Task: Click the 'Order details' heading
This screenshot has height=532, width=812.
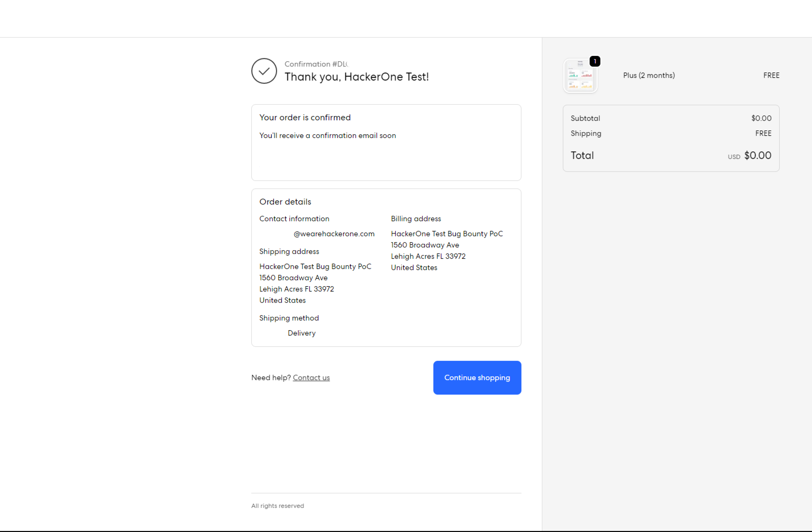Action: pyautogui.click(x=285, y=202)
